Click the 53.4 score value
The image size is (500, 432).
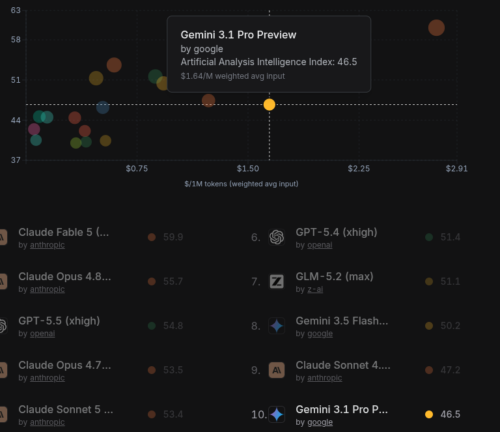[x=173, y=414]
